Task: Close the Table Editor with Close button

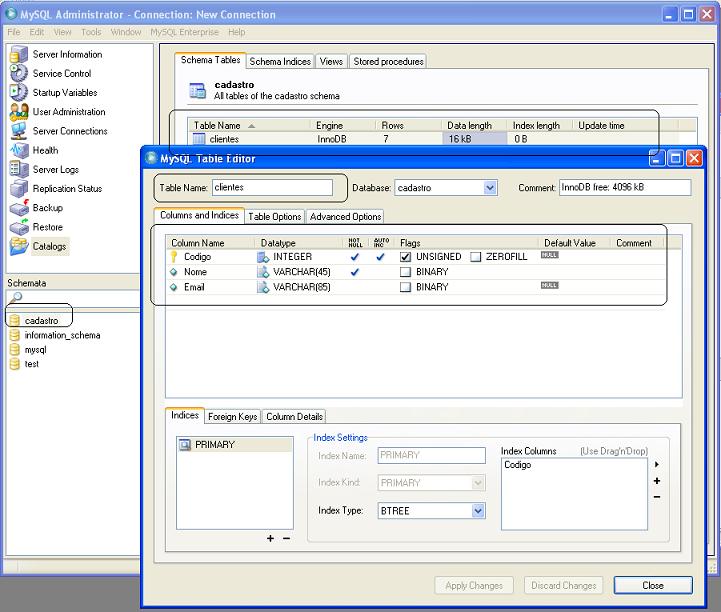Action: pyautogui.click(x=653, y=585)
